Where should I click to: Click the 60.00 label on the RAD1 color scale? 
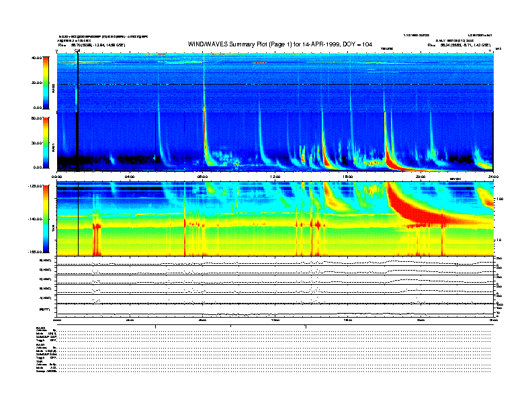coord(37,118)
